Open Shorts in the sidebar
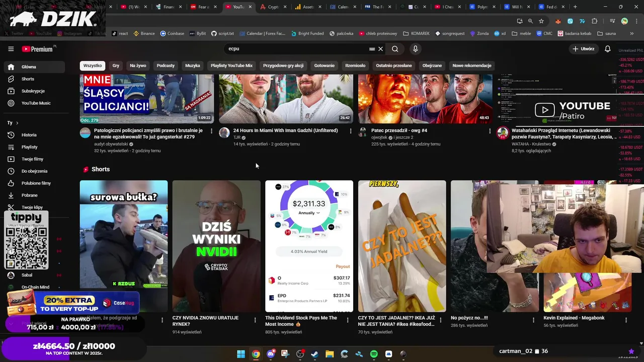This screenshot has height=362, width=644. pyautogui.click(x=33, y=79)
